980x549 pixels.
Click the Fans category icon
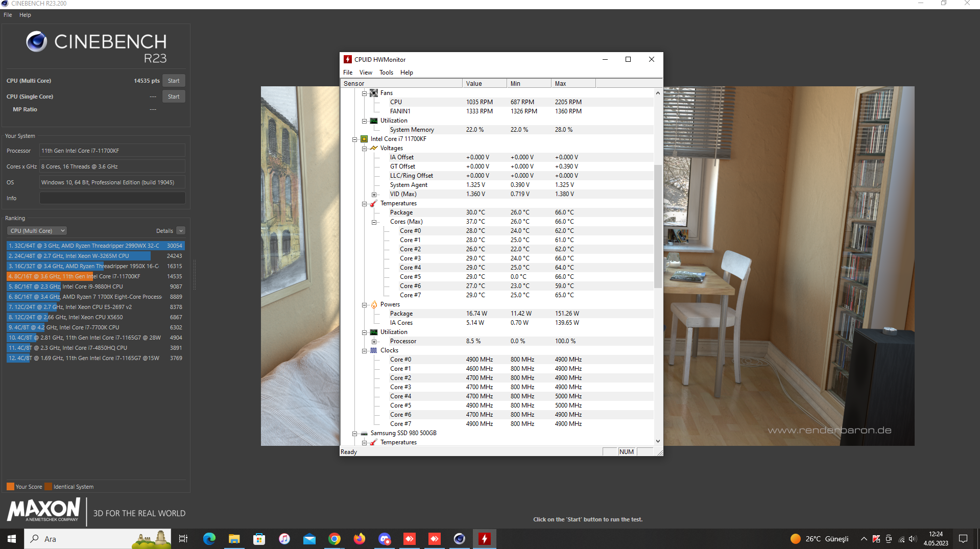click(x=373, y=93)
